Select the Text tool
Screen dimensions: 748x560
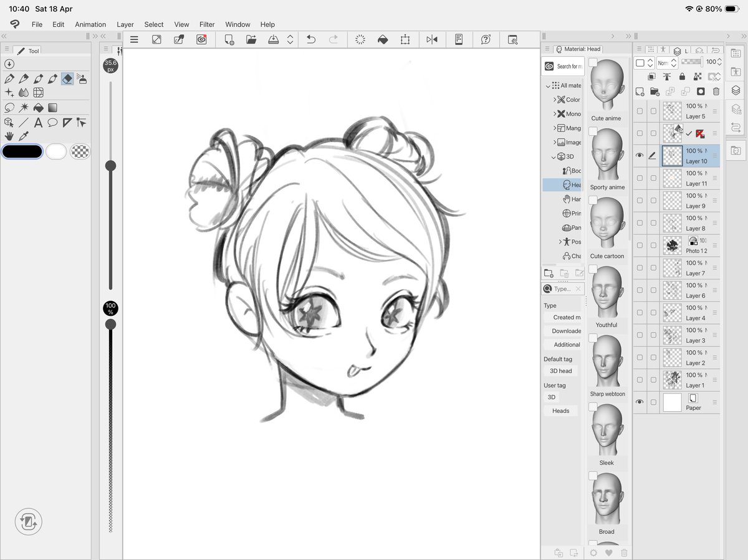(x=38, y=123)
